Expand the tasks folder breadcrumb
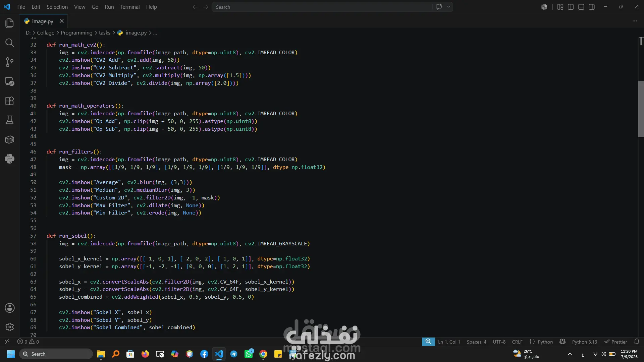The height and width of the screenshot is (362, 644). point(104,33)
